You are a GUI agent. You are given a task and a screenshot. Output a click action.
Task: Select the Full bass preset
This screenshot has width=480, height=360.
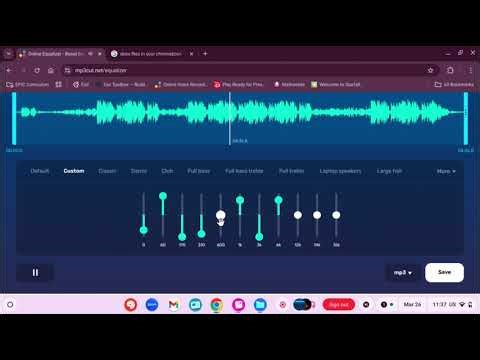[x=199, y=171]
